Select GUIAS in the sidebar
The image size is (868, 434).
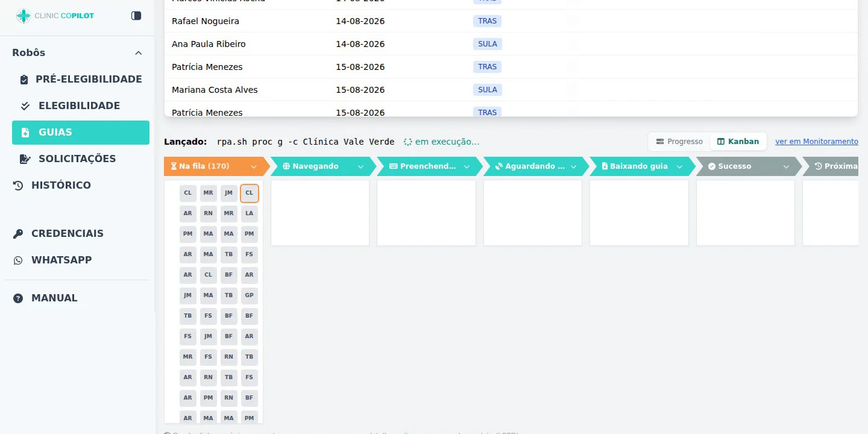[81, 133]
